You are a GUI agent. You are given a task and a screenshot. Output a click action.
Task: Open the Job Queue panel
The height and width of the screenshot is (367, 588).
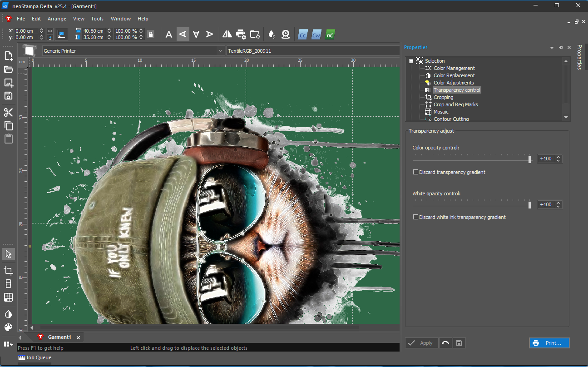coord(35,357)
